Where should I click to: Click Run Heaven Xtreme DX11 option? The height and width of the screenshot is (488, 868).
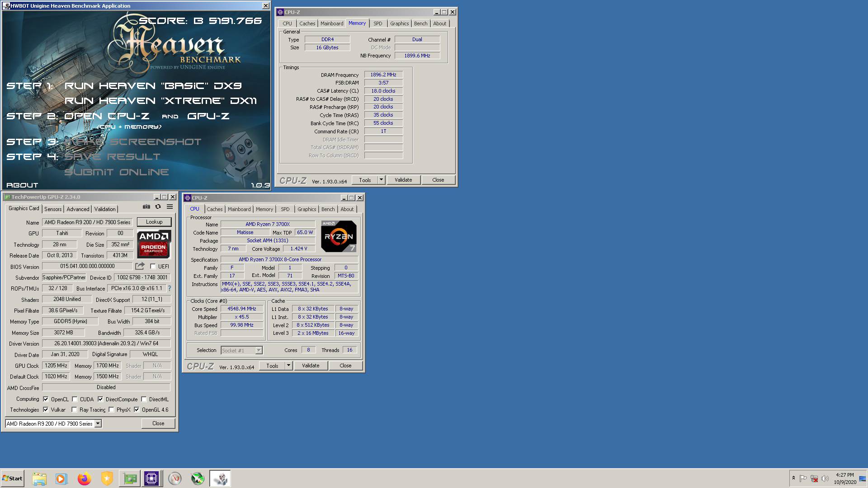click(161, 101)
